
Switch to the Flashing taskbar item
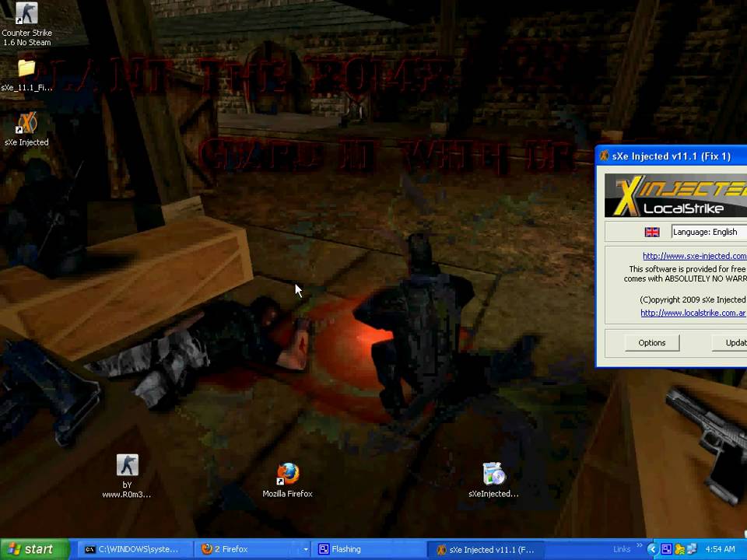pos(368,550)
